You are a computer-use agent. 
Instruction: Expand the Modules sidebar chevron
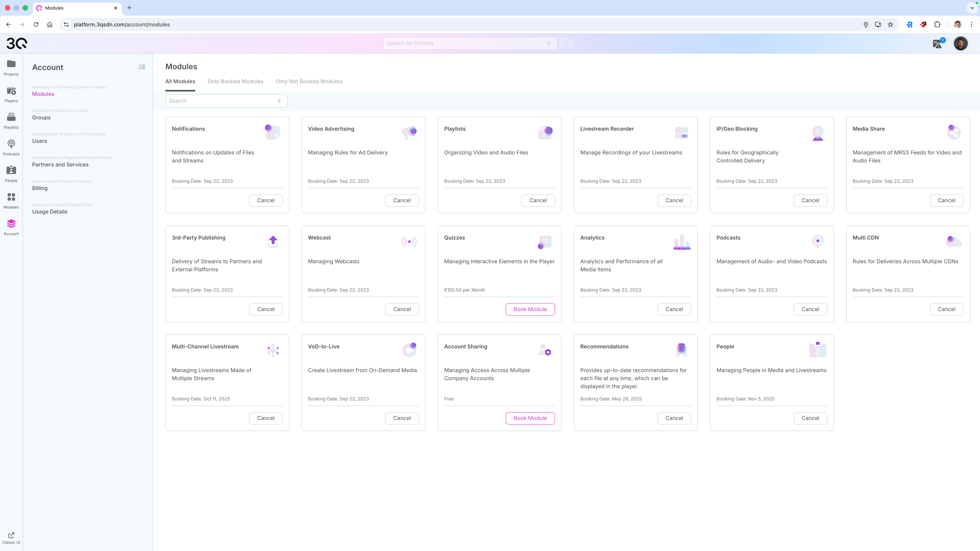(18, 197)
